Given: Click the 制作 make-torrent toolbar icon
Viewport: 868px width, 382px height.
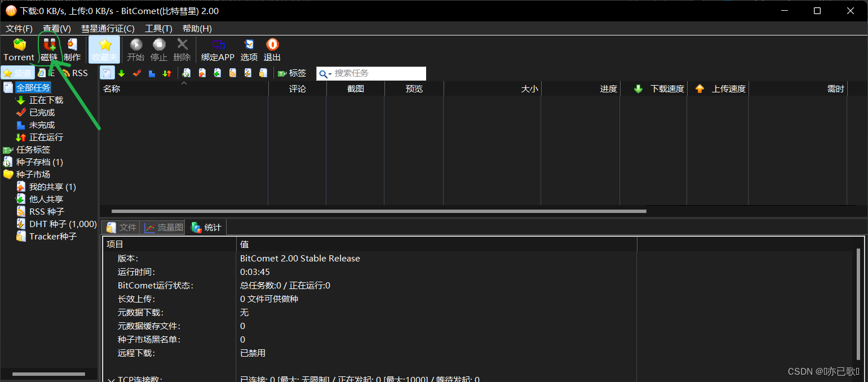Looking at the screenshot, I should tap(72, 50).
